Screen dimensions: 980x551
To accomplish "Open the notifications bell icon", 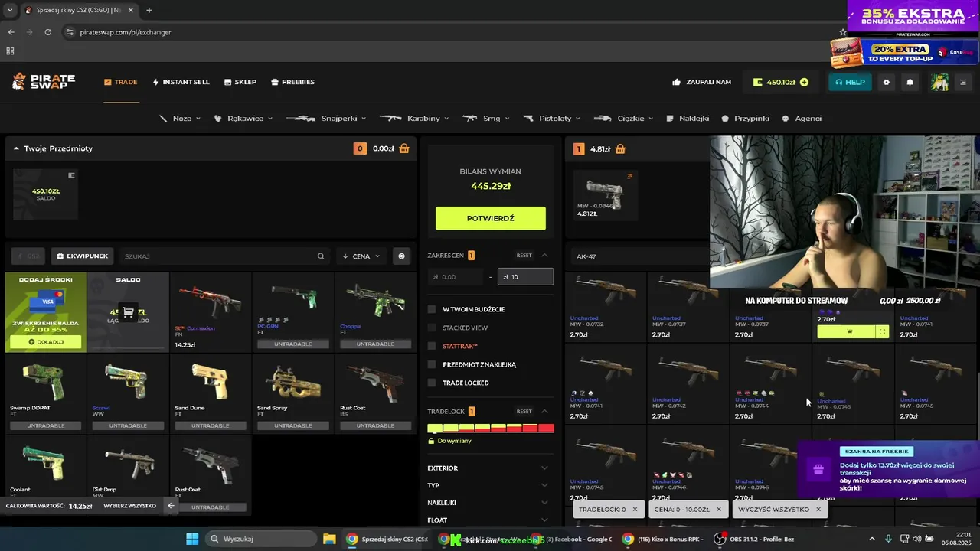I will [x=910, y=82].
